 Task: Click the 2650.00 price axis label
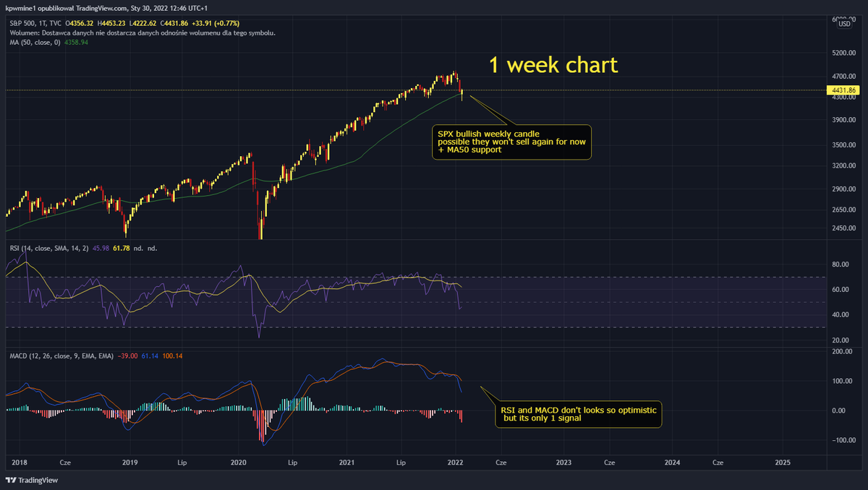tap(843, 210)
